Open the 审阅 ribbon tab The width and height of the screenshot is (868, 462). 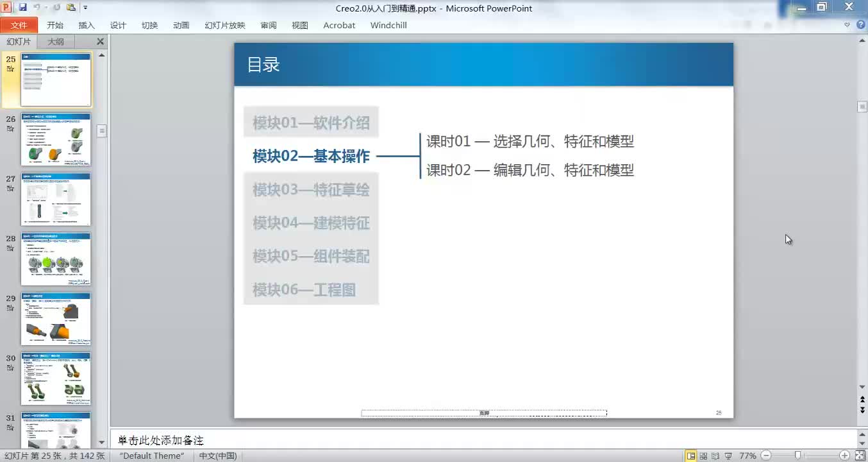(269, 26)
